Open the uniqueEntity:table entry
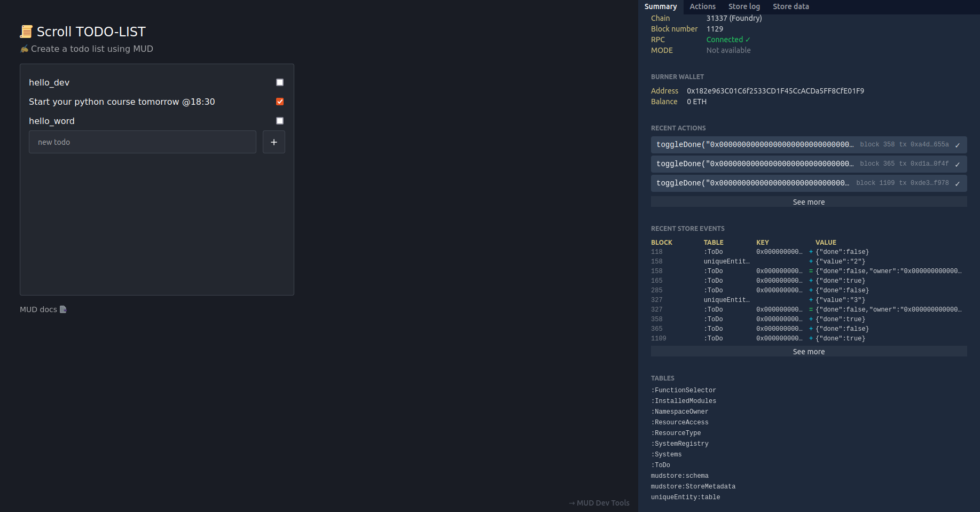Screen dimensions: 980x512 click(x=686, y=497)
